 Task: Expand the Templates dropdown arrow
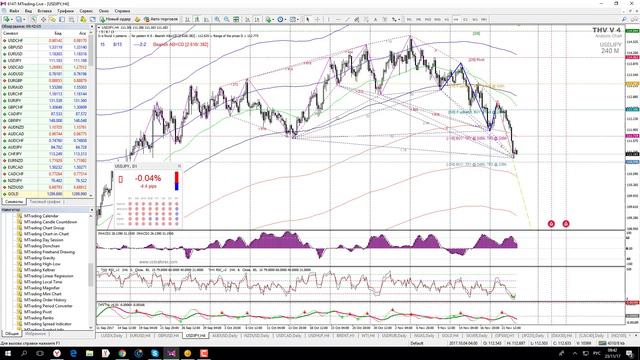[x=298, y=19]
